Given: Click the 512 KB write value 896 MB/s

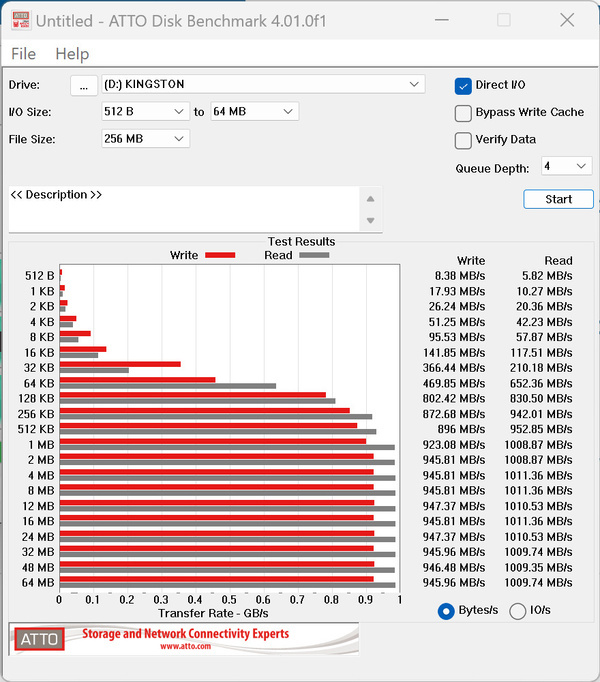Looking at the screenshot, I should [461, 429].
